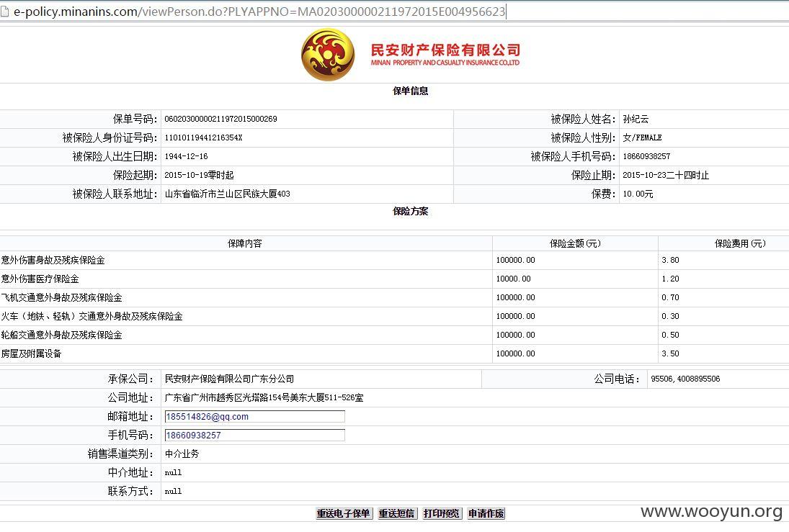Viewport: 789px width, 532px height.
Task: Click the 保障内容 column header
Action: click(245, 243)
